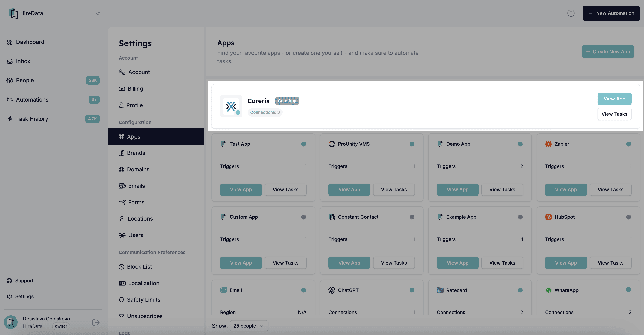Click the Example App grey status dot

[x=520, y=217]
